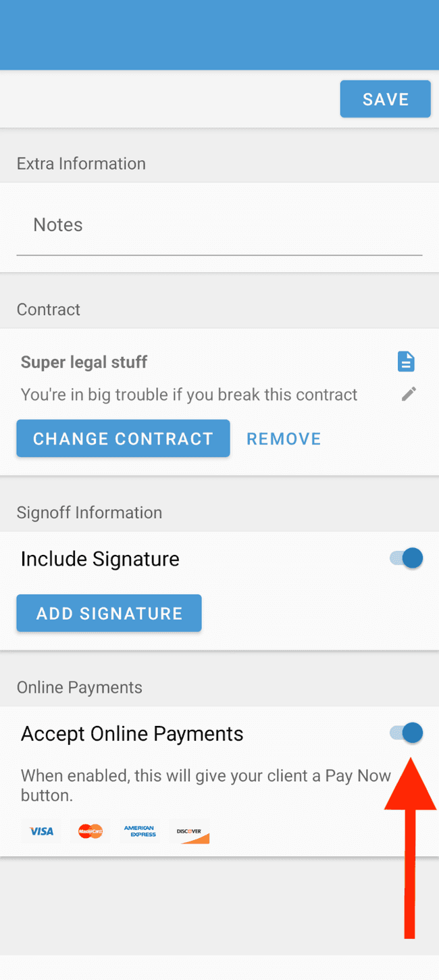Viewport: 439px width, 980px height.
Task: Disable the Include Signature toggle
Action: click(404, 558)
